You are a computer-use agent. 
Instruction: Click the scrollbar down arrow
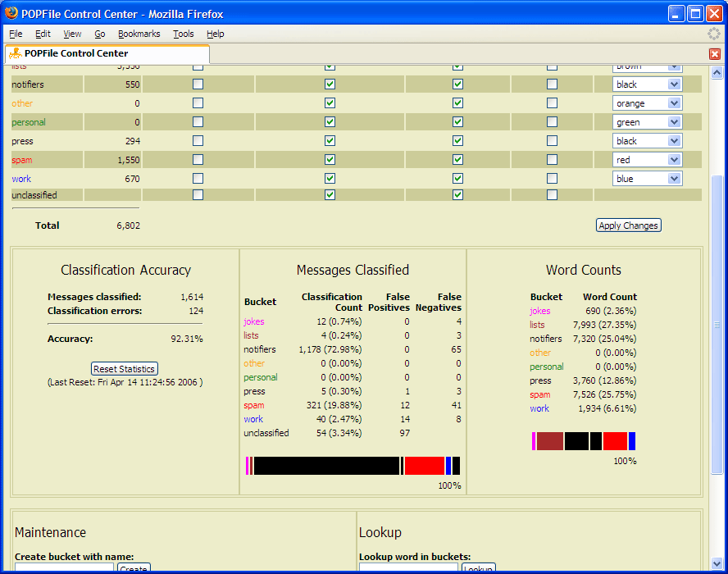click(717, 563)
